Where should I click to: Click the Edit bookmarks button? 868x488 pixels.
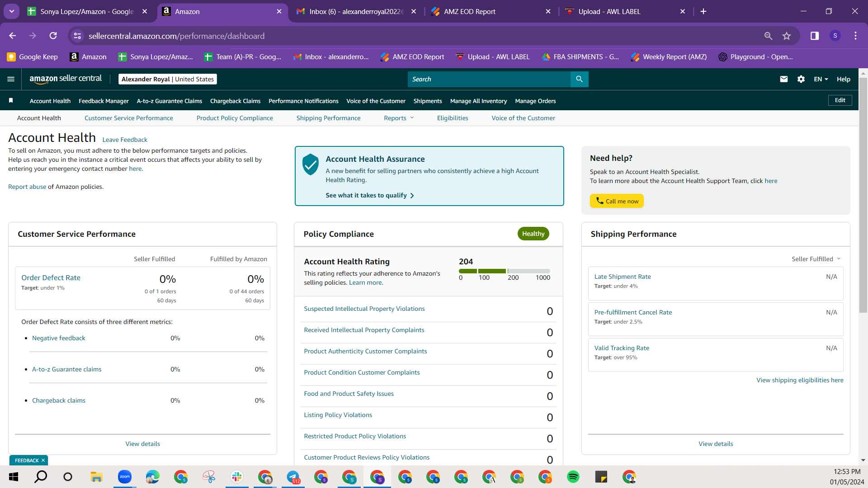[840, 100]
